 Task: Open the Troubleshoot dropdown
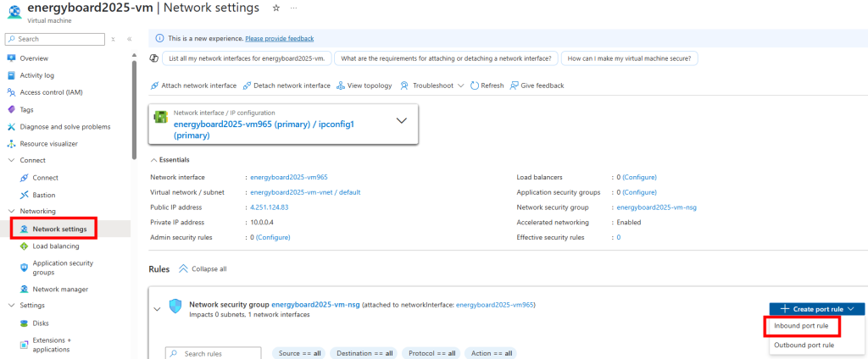(x=431, y=86)
